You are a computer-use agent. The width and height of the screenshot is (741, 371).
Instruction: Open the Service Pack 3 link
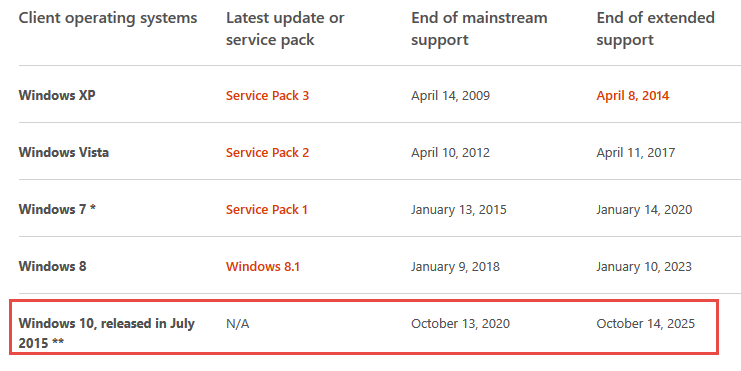coord(267,95)
